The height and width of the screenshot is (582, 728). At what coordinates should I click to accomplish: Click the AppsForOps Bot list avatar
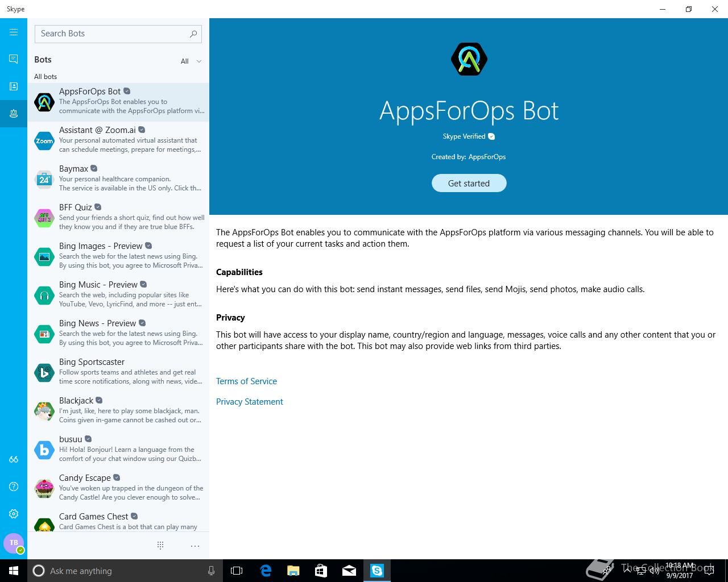coord(44,102)
